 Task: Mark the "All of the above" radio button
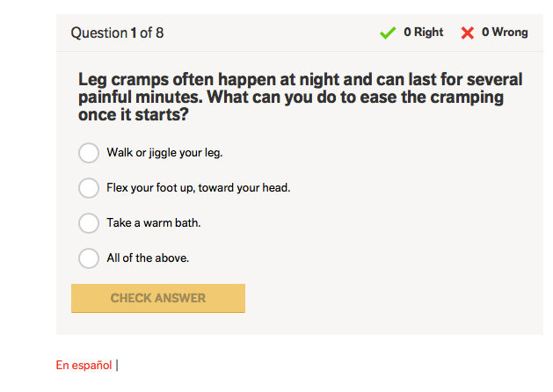pyautogui.click(x=89, y=258)
